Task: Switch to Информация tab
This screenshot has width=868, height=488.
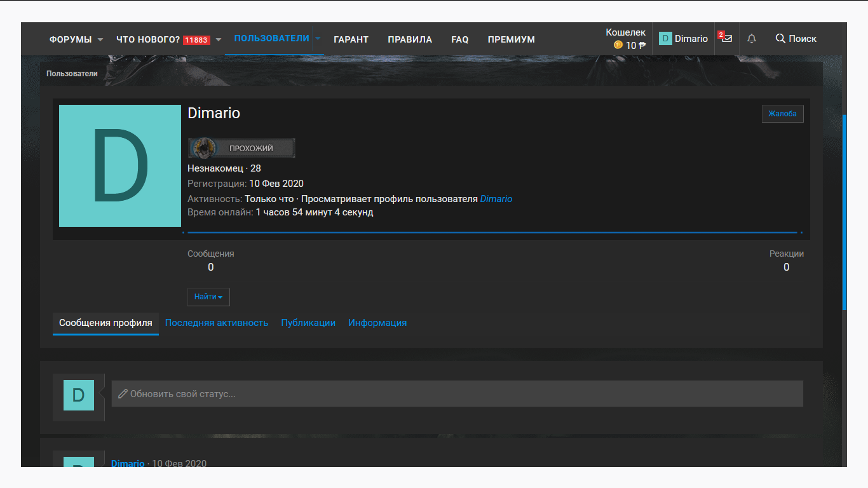Action: click(x=377, y=323)
